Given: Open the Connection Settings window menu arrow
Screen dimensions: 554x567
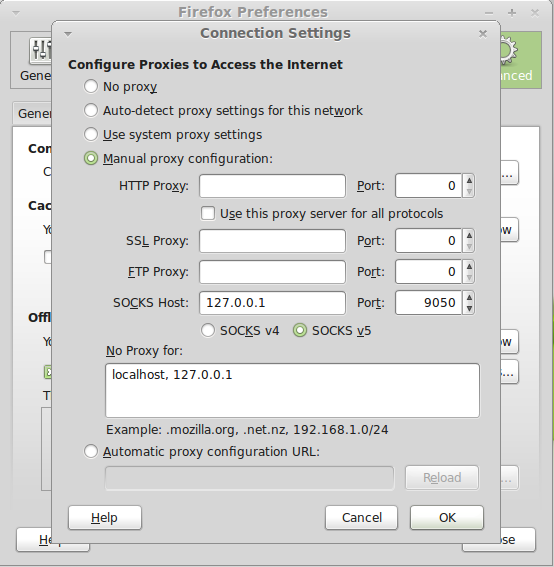Looking at the screenshot, I should coord(68,34).
